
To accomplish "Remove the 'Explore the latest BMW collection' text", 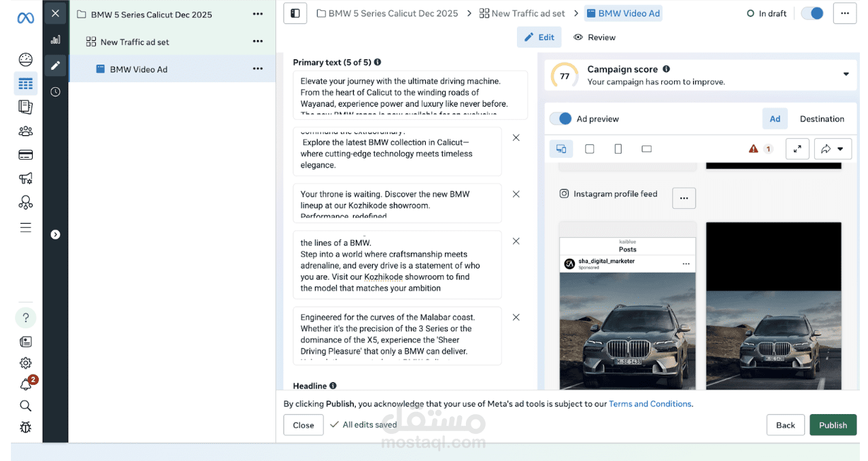I will [x=516, y=137].
